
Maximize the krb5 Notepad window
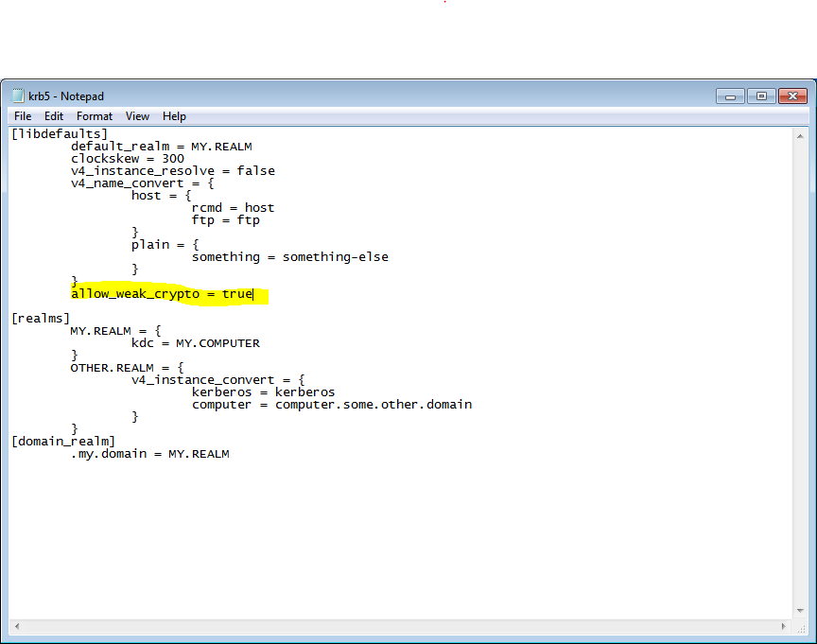click(760, 96)
